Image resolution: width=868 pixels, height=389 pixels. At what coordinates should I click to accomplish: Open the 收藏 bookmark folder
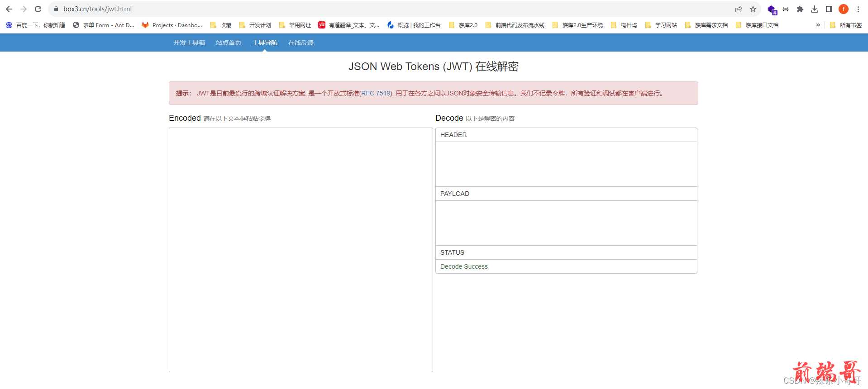(221, 25)
